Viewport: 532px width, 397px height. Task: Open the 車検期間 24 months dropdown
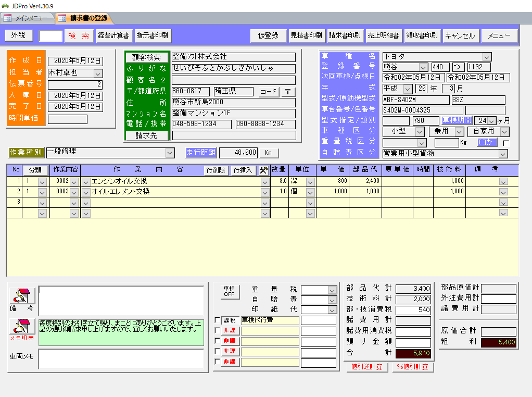pyautogui.click(x=491, y=121)
